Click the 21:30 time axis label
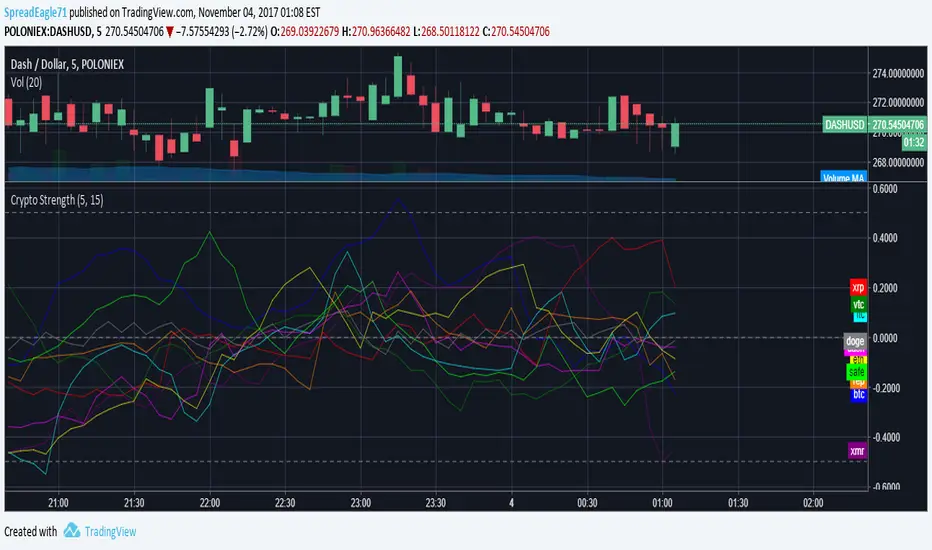Viewport: 932px width, 550px height. (134, 503)
